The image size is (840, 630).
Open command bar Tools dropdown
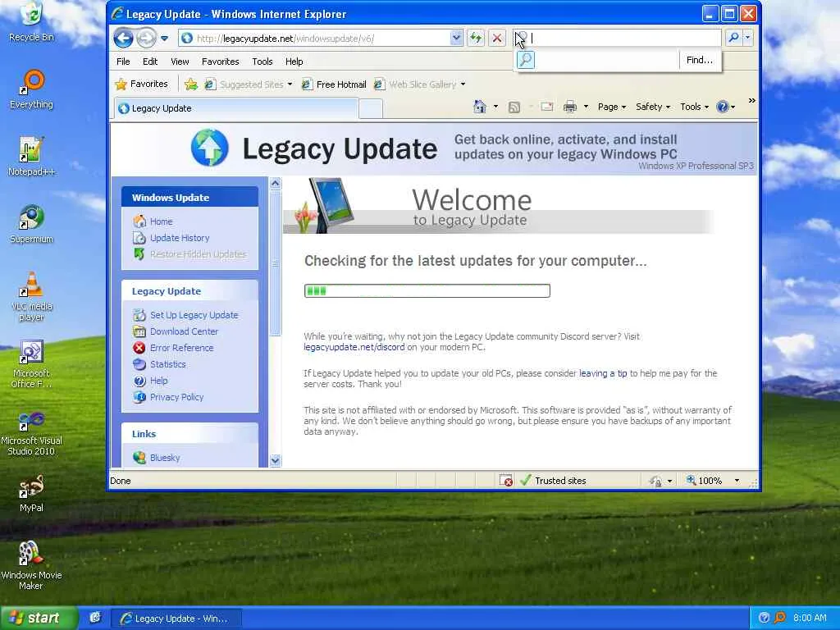coord(694,107)
